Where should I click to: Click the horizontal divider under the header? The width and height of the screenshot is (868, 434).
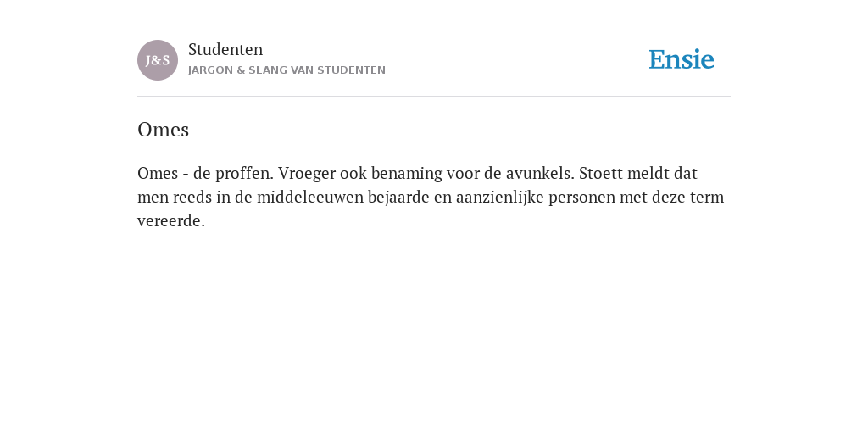click(x=434, y=97)
